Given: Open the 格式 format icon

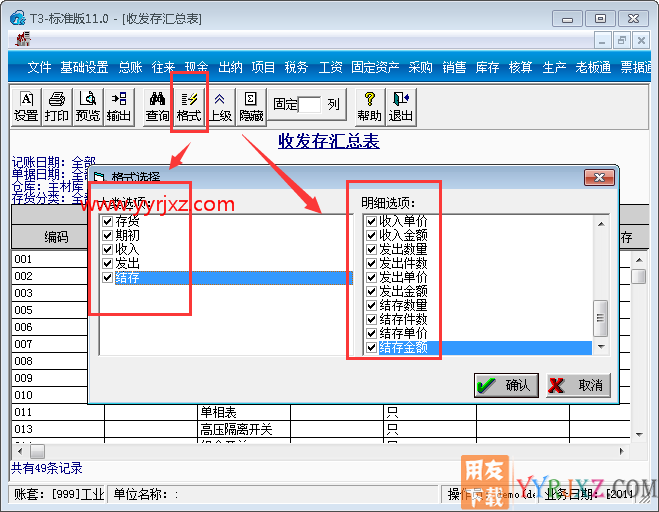Looking at the screenshot, I should click(189, 107).
